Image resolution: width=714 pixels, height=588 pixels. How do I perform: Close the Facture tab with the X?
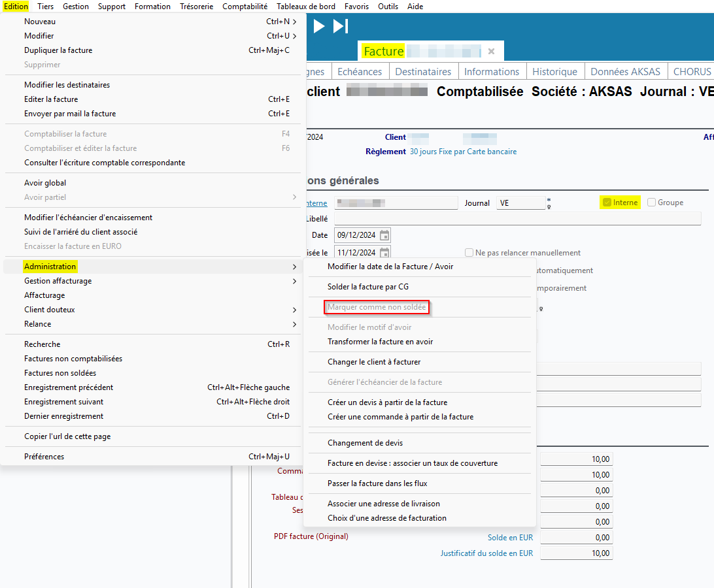tap(491, 52)
